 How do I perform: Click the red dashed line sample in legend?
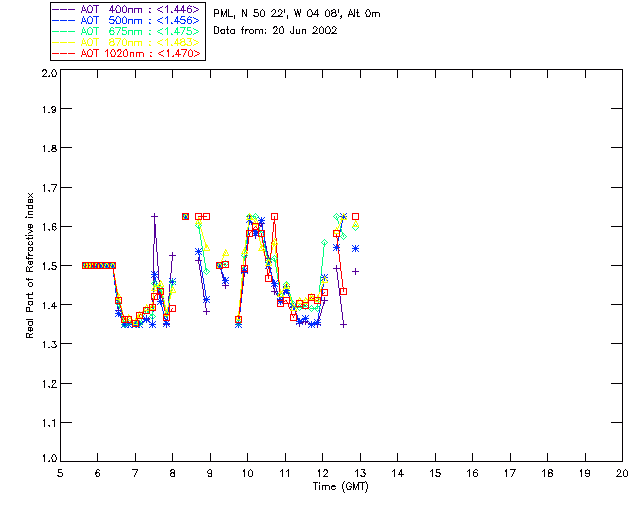pos(64,53)
